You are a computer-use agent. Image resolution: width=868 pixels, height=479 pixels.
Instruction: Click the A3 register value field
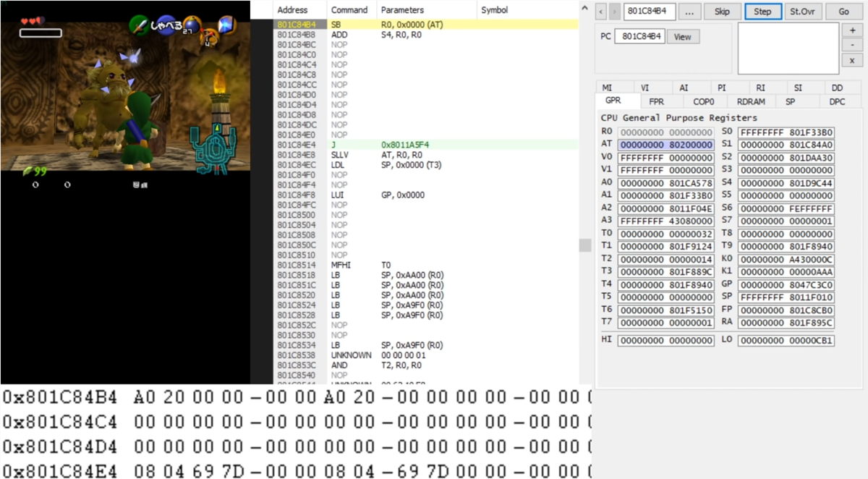click(666, 221)
